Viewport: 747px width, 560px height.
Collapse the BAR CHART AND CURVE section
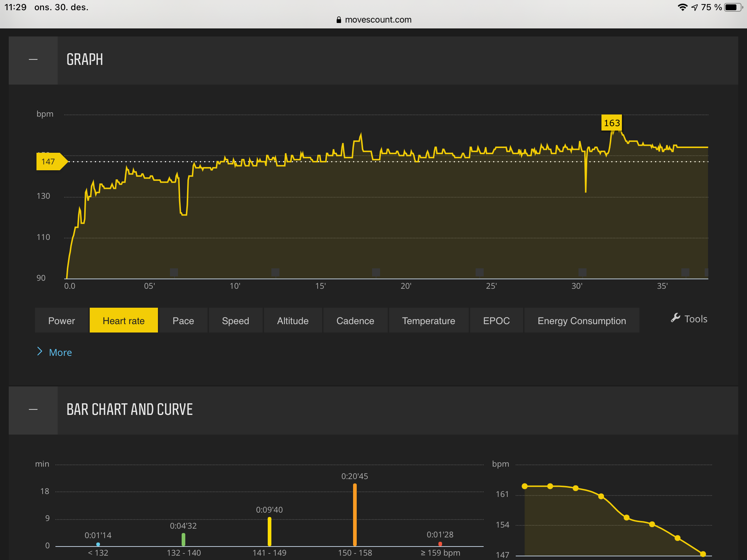click(33, 410)
